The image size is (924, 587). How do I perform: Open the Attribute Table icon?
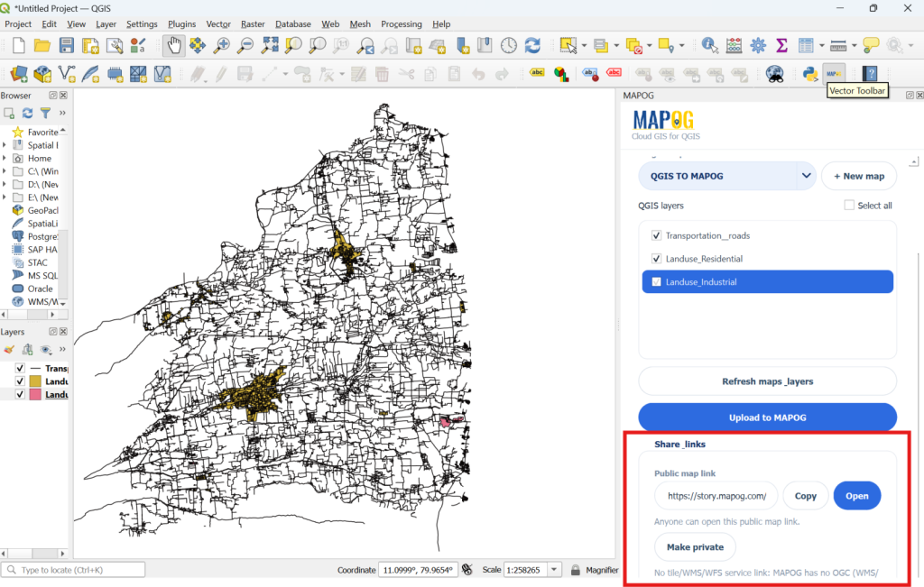[806, 45]
